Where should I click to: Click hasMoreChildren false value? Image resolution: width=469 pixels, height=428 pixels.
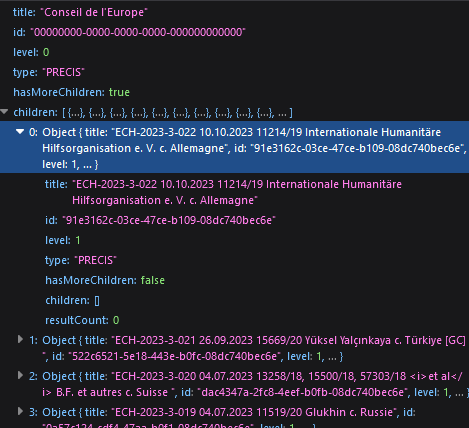[x=153, y=280]
